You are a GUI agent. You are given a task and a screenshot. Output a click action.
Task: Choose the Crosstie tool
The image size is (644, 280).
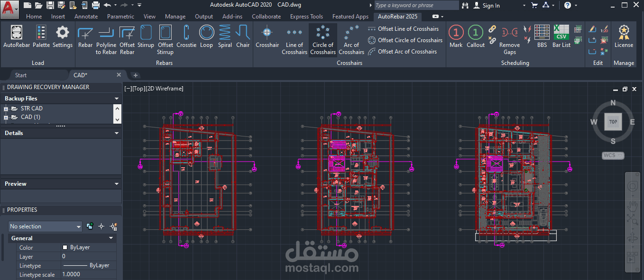(x=186, y=37)
